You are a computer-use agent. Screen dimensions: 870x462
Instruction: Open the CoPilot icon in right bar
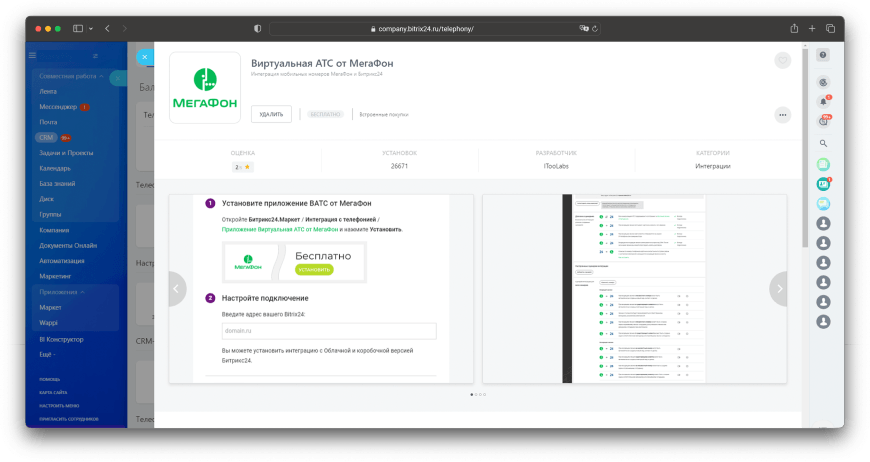tap(823, 82)
